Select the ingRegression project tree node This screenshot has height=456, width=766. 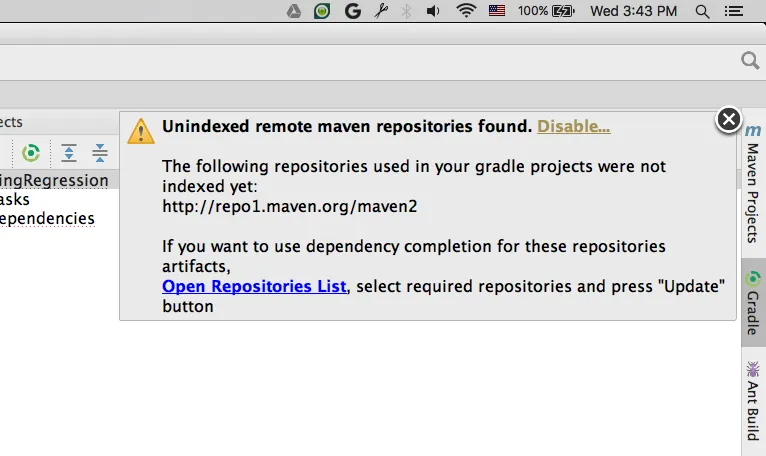tap(54, 180)
